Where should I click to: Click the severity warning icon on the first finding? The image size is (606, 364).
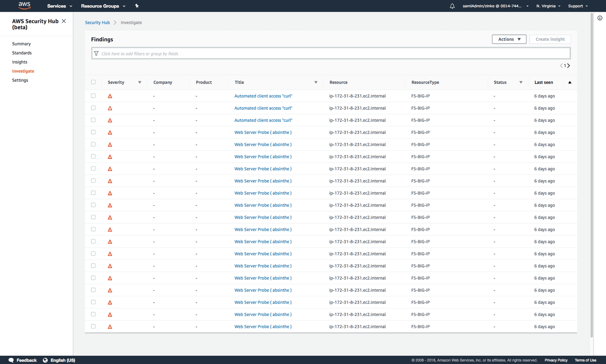110,96
